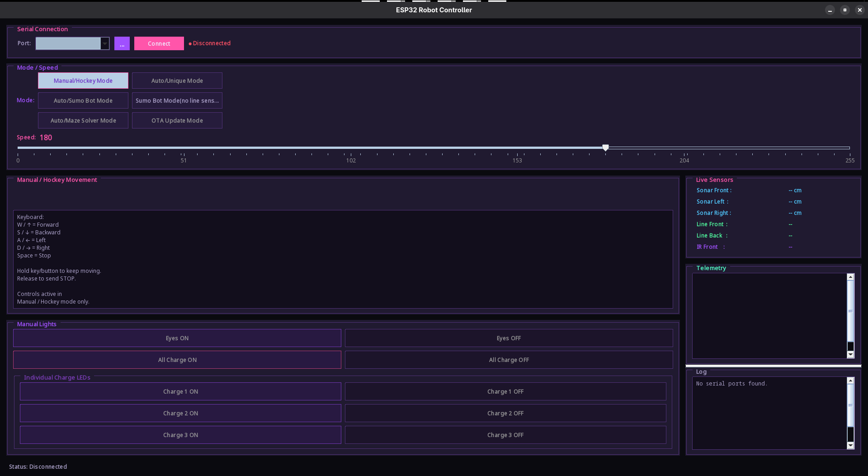Click the speed value 180
Viewport: 868px width, 476px height.
(46, 138)
